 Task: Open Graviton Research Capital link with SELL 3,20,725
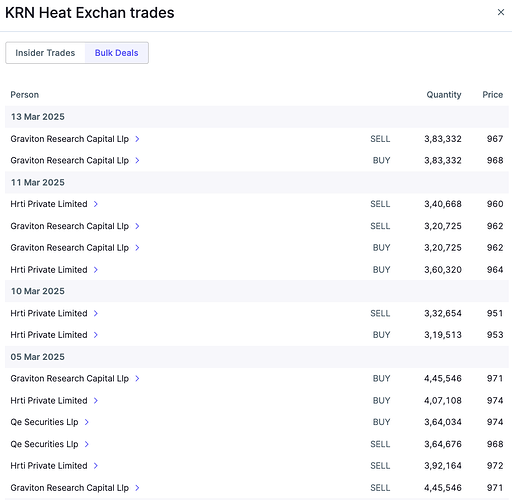69,226
